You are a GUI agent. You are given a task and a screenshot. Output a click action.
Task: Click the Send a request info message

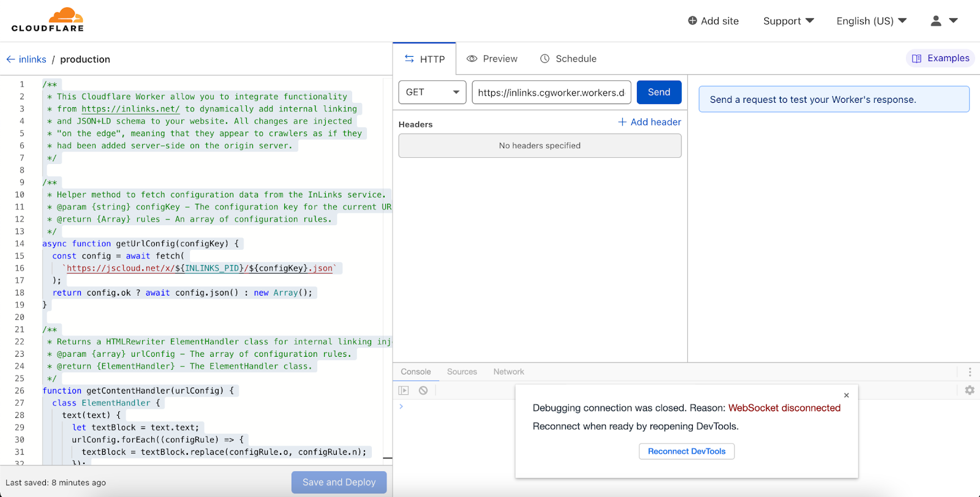pyautogui.click(x=834, y=99)
